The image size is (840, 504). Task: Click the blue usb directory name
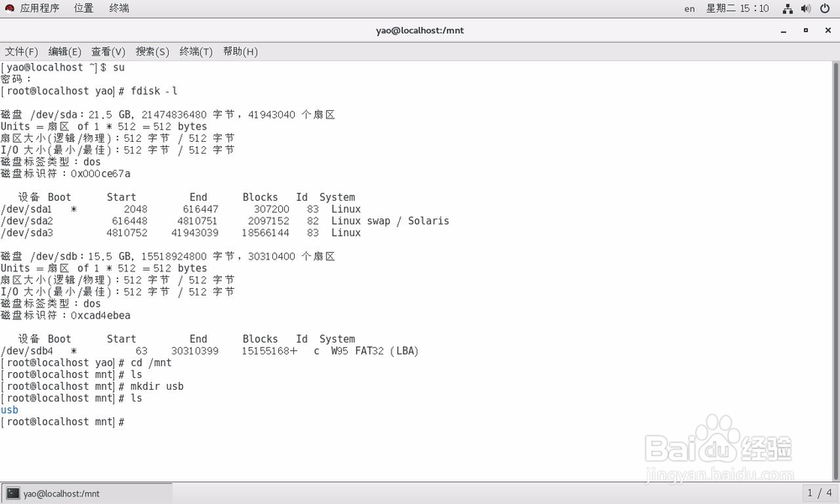tap(9, 410)
